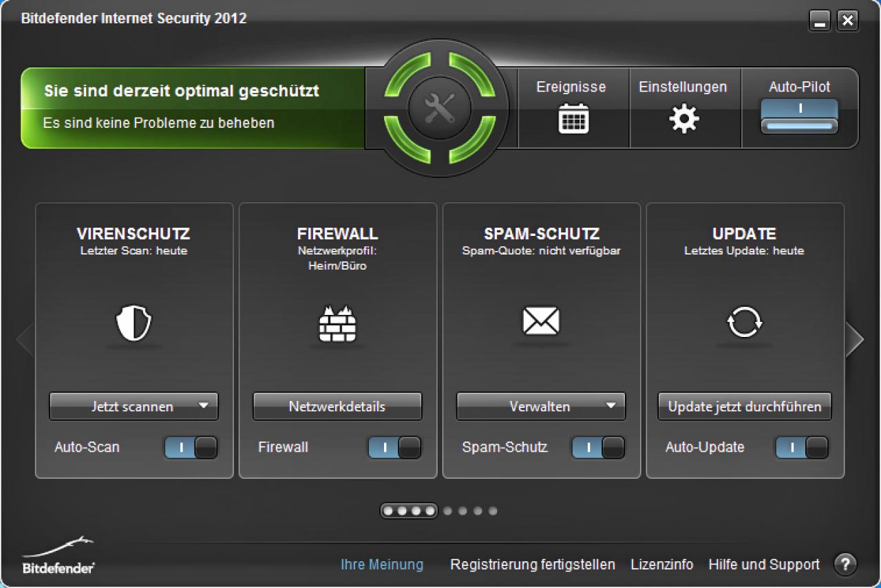
Task: Open Ereignisse calendar icon
Action: point(573,118)
